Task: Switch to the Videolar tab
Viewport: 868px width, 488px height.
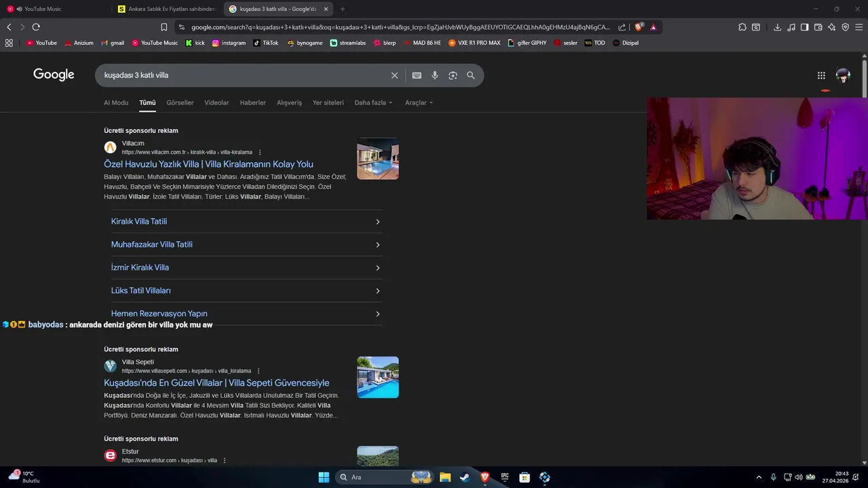Action: pos(217,103)
